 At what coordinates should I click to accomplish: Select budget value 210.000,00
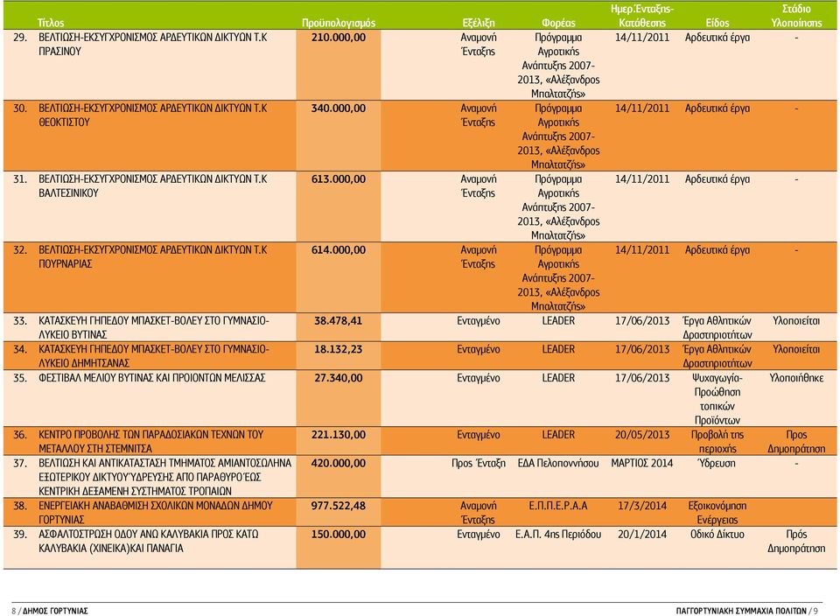[339, 38]
